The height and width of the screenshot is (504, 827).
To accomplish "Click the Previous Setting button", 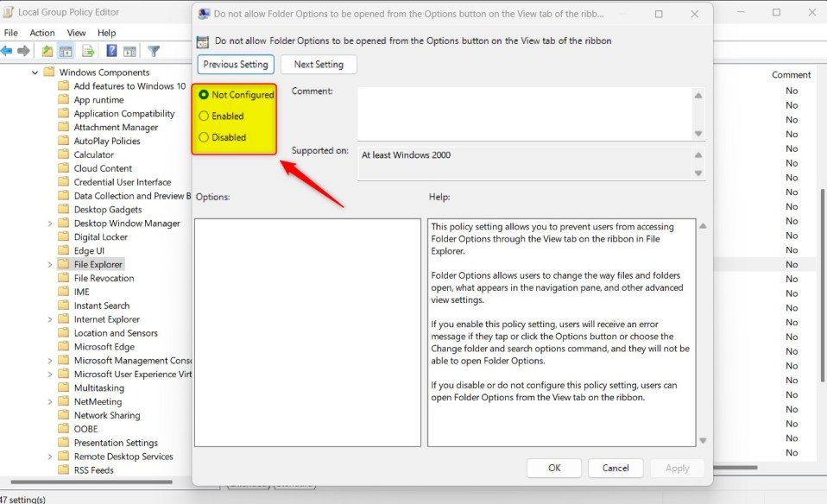I will pos(236,64).
